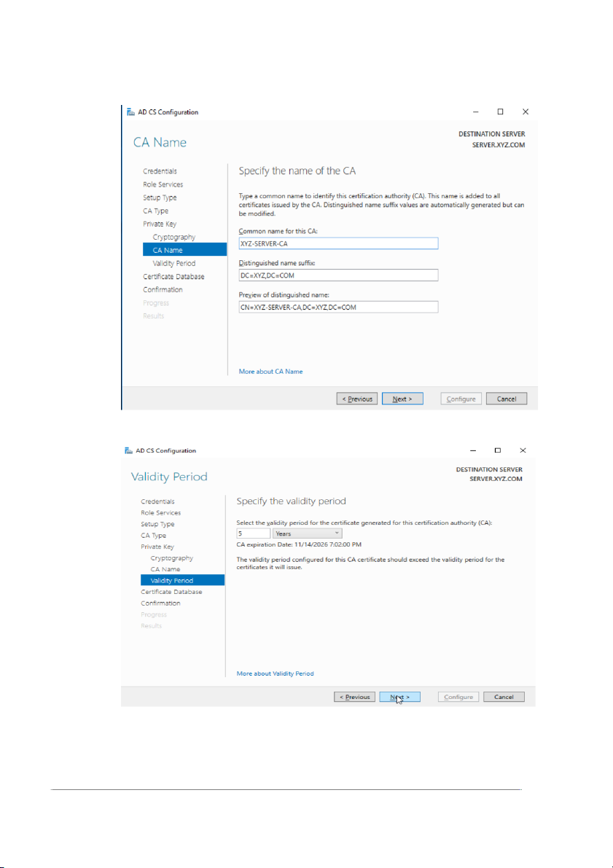Click the Distinguished name suffix field
The height and width of the screenshot is (868, 613).
tap(338, 275)
